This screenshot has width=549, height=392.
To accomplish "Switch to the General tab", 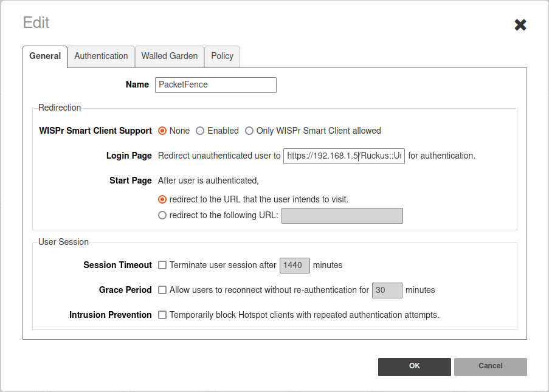I will [45, 57].
